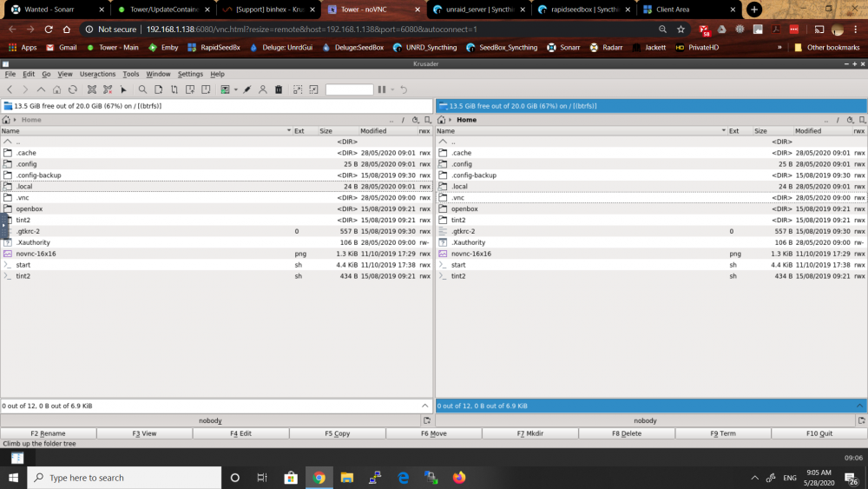This screenshot has width=868, height=489.
Task: Select .Xauthority file in right panel
Action: [651, 242]
